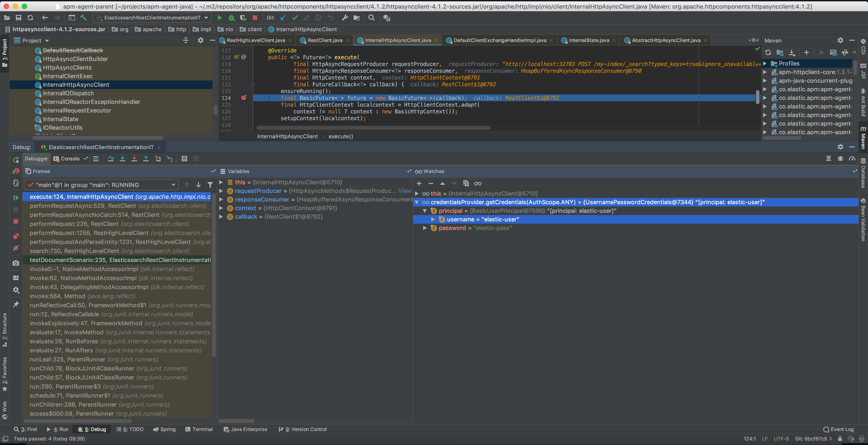Toggle the frames filter funnel icon
This screenshot has width=868, height=445.
(x=210, y=185)
